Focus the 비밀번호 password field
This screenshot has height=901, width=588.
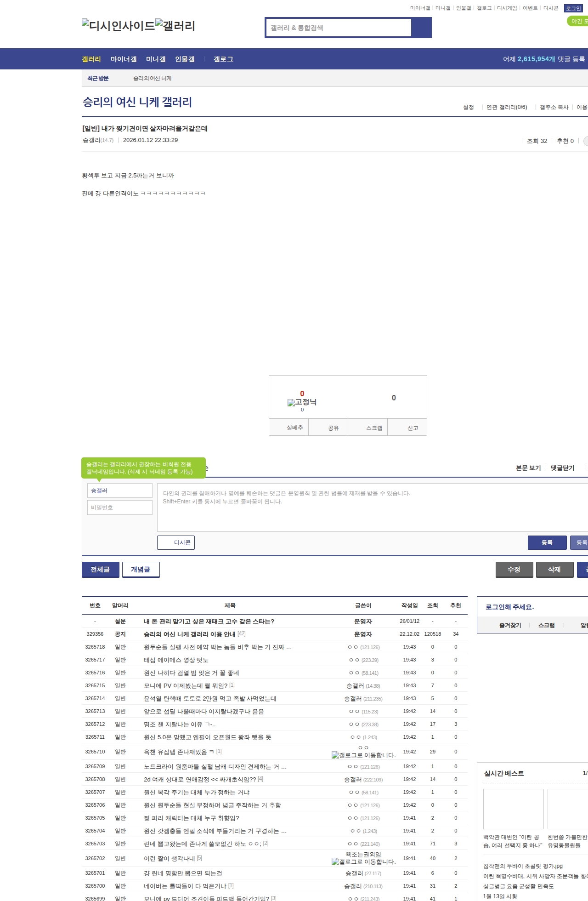[120, 508]
